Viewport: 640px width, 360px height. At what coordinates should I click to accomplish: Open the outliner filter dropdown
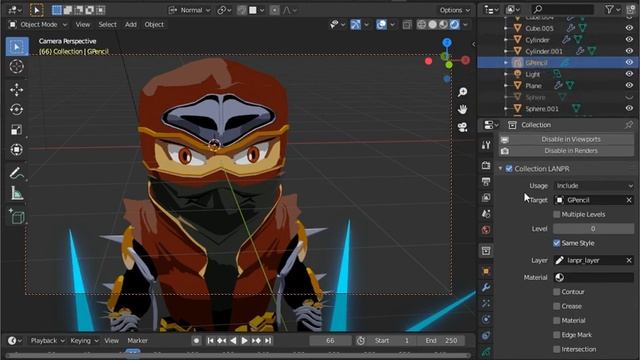coord(613,9)
